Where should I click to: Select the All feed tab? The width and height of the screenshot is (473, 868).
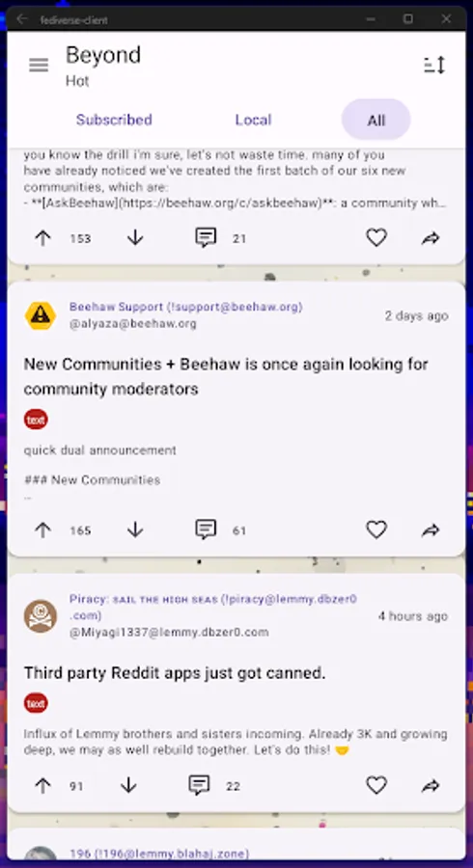coord(376,120)
